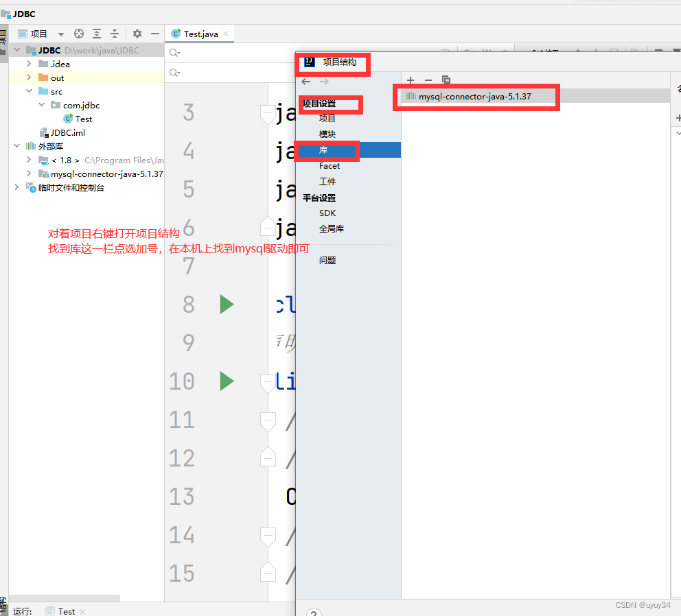Click the back navigation arrow in Project Structure
Viewport: 681px width, 616px height.
tap(305, 81)
